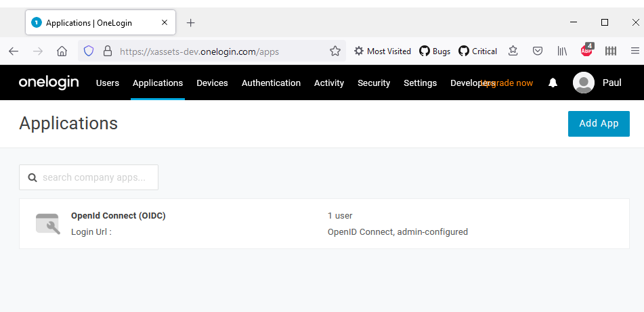The height and width of the screenshot is (312, 644).
Task: Open the Security menu
Action: pos(374,83)
